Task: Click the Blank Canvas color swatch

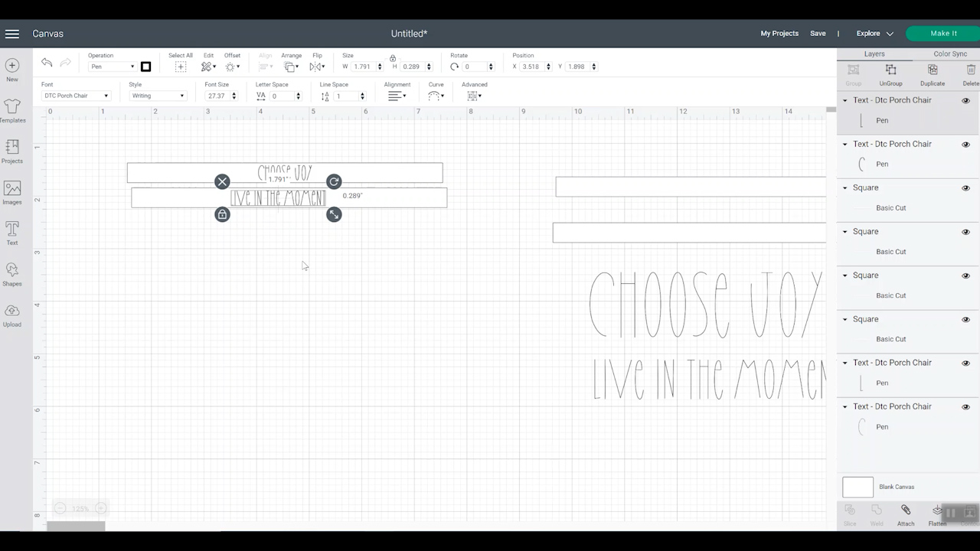Action: pyautogui.click(x=857, y=487)
